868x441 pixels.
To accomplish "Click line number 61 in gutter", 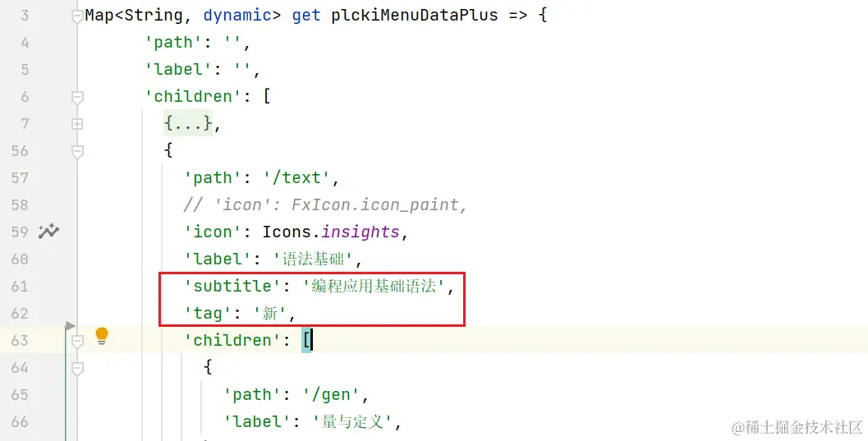I will (x=19, y=287).
